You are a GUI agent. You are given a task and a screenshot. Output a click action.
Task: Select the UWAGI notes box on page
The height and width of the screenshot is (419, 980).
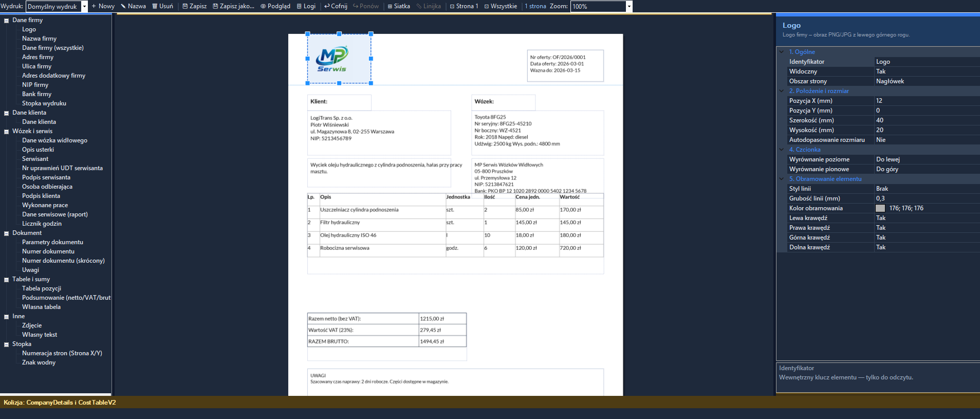[x=455, y=382]
